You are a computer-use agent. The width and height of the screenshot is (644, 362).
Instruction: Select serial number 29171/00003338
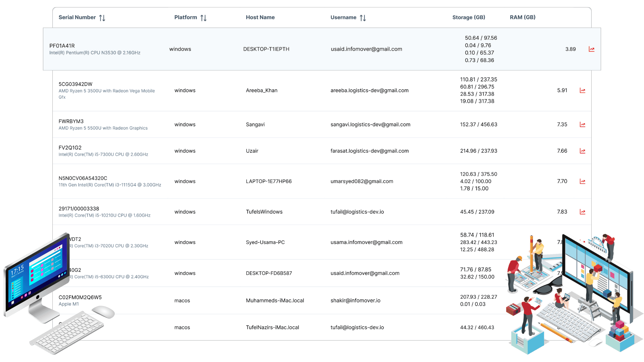point(79,209)
